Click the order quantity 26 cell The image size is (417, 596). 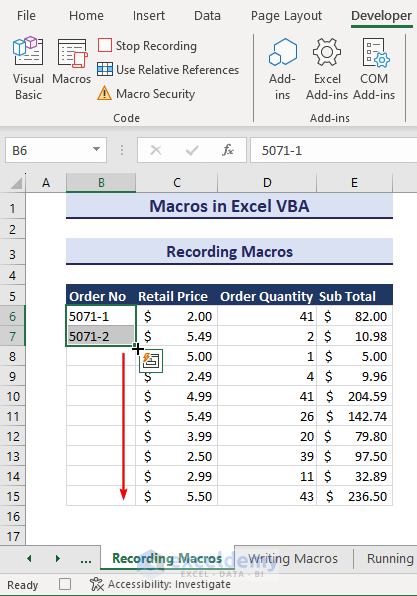click(267, 417)
